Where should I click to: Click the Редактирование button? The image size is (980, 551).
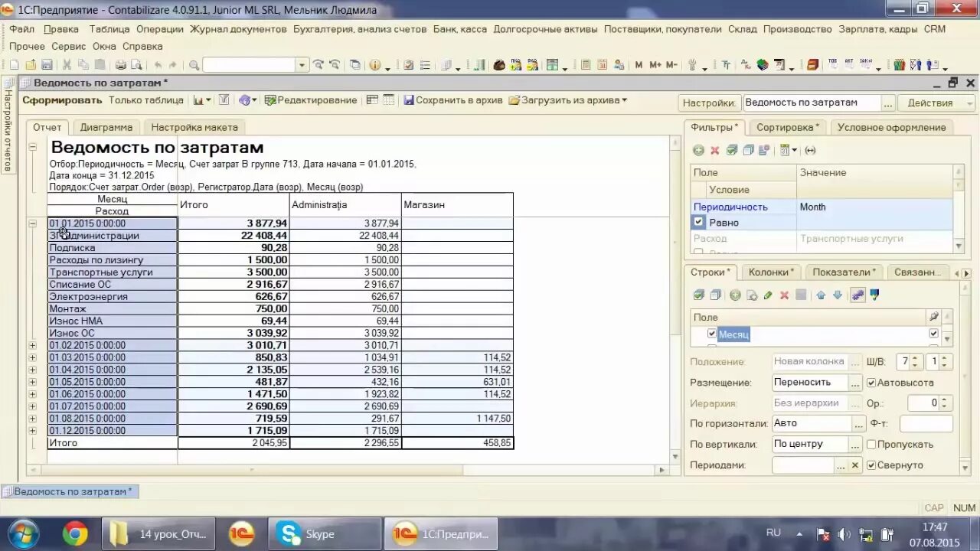click(x=311, y=100)
